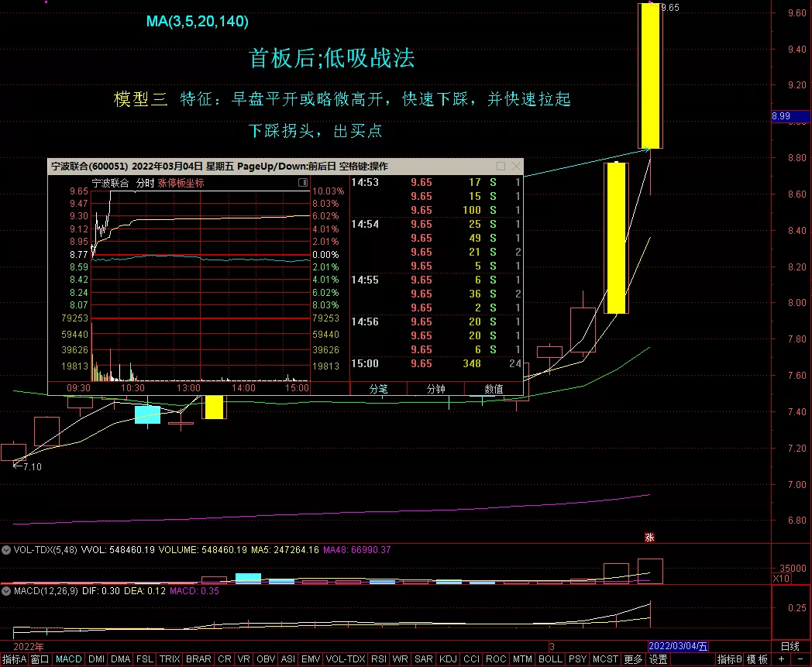The width and height of the screenshot is (812, 667).
Task: Open the 设置 indicator settings
Action: (x=658, y=659)
